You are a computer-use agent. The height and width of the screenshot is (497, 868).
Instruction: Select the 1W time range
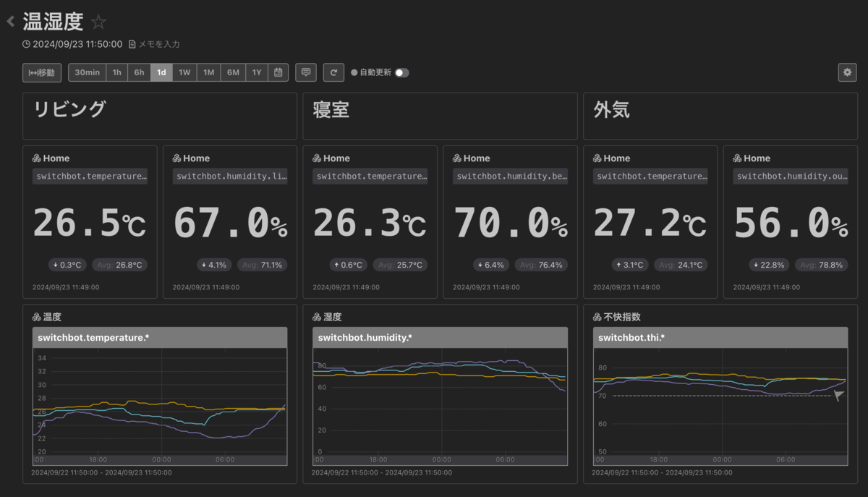pos(184,72)
